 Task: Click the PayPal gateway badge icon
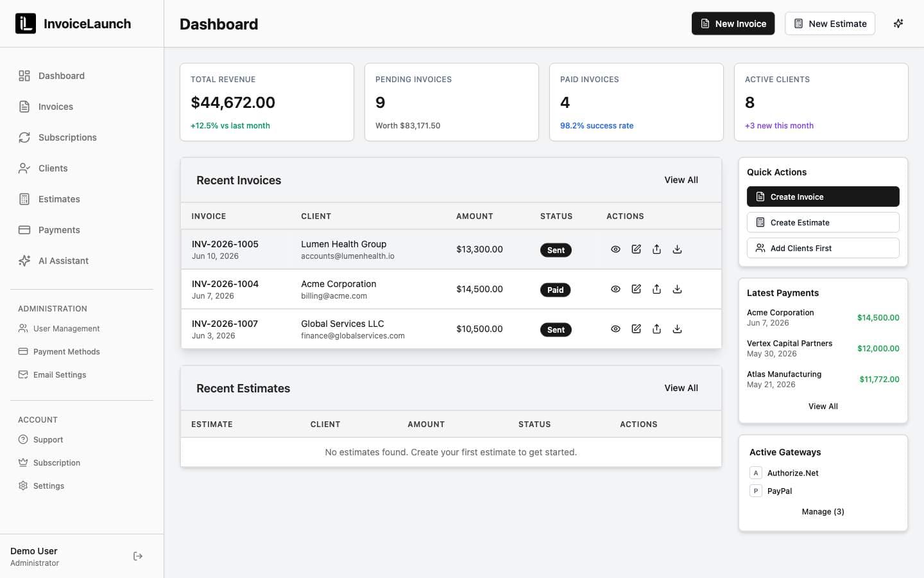click(x=756, y=491)
